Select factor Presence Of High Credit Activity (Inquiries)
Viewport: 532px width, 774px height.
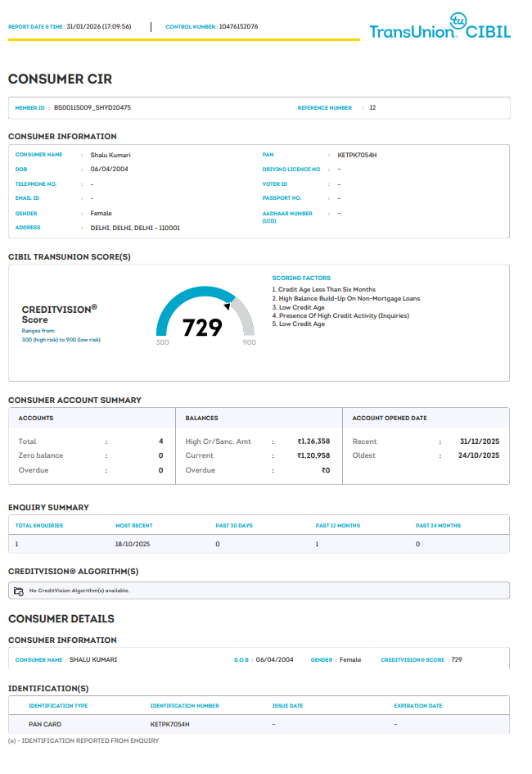tap(344, 316)
